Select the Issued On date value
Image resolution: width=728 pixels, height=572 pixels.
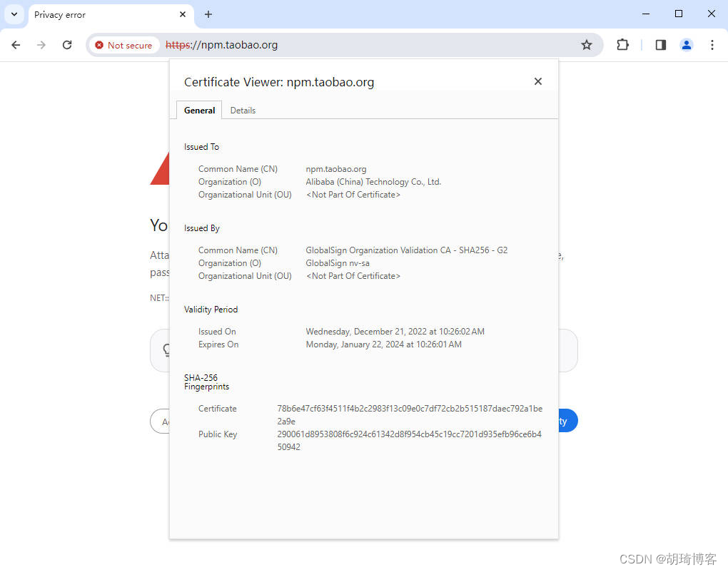click(395, 332)
